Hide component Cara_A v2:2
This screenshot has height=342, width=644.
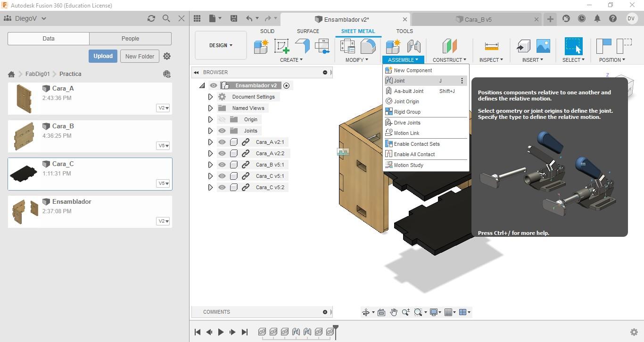coord(222,153)
